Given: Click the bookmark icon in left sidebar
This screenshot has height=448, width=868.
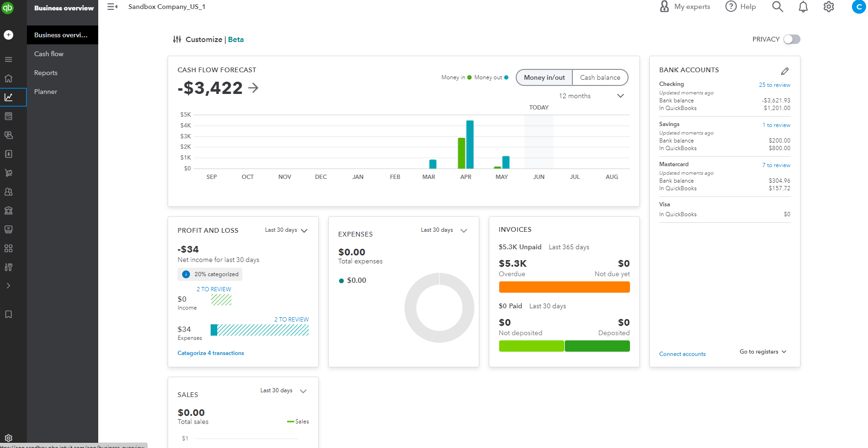Looking at the screenshot, I should click(9, 314).
